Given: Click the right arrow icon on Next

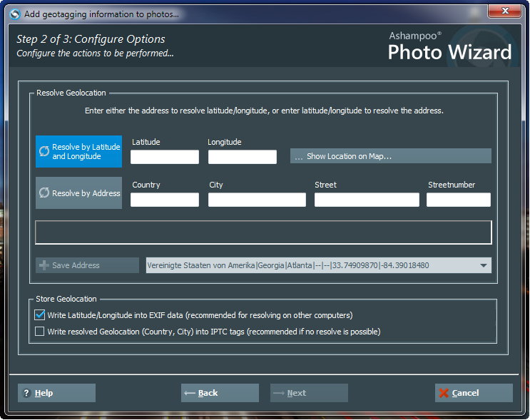Looking at the screenshot, I should coord(279,393).
